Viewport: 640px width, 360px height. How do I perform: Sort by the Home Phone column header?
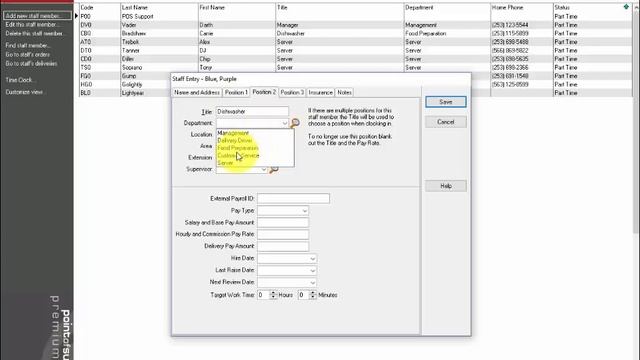tap(522, 7)
